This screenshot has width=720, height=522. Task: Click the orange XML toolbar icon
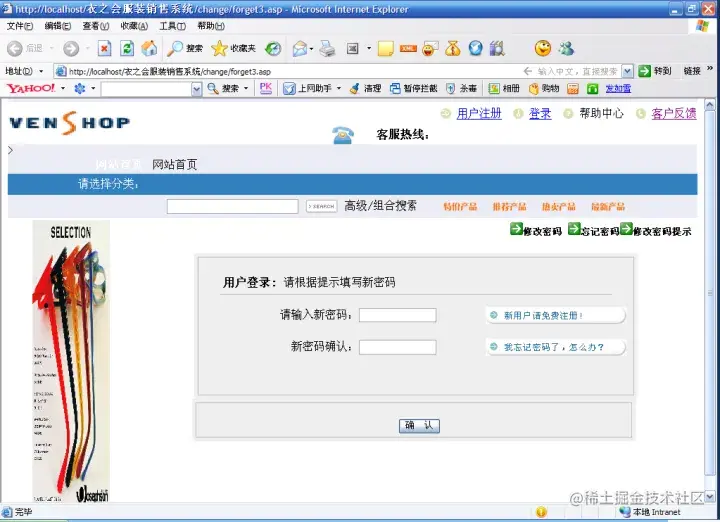[x=408, y=48]
